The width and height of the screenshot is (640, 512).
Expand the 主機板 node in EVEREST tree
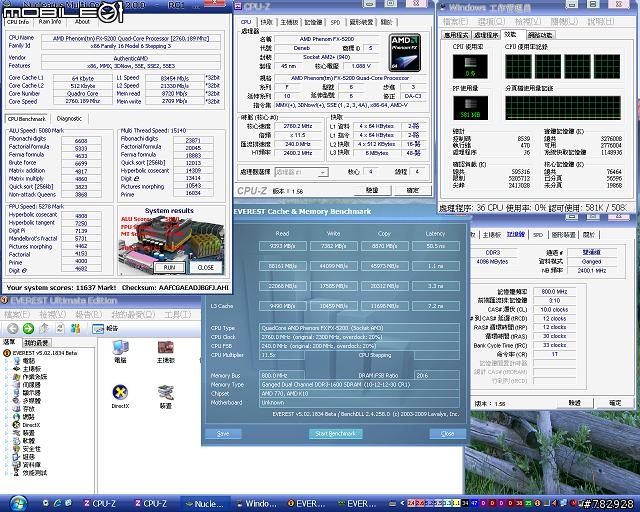pos(7,369)
